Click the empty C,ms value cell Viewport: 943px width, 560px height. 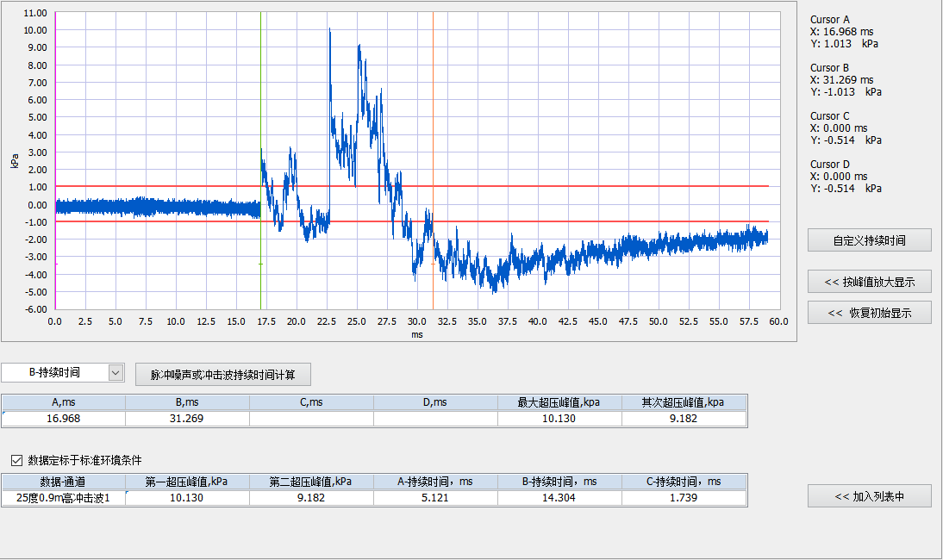pos(311,419)
